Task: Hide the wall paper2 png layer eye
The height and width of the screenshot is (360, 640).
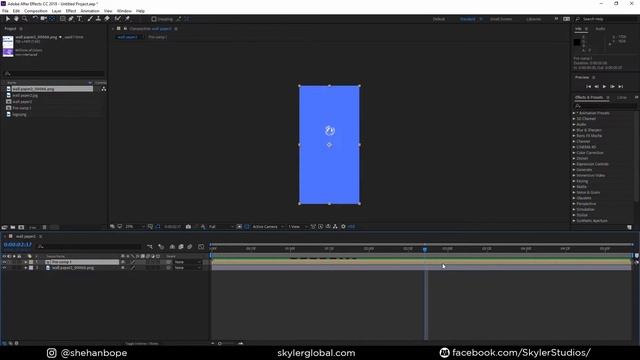Action: point(4,268)
